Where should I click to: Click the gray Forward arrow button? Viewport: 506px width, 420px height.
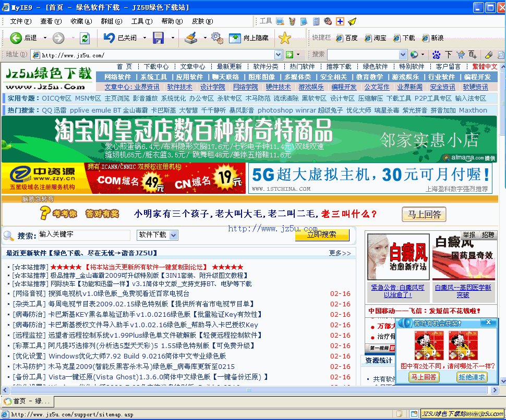point(58,38)
